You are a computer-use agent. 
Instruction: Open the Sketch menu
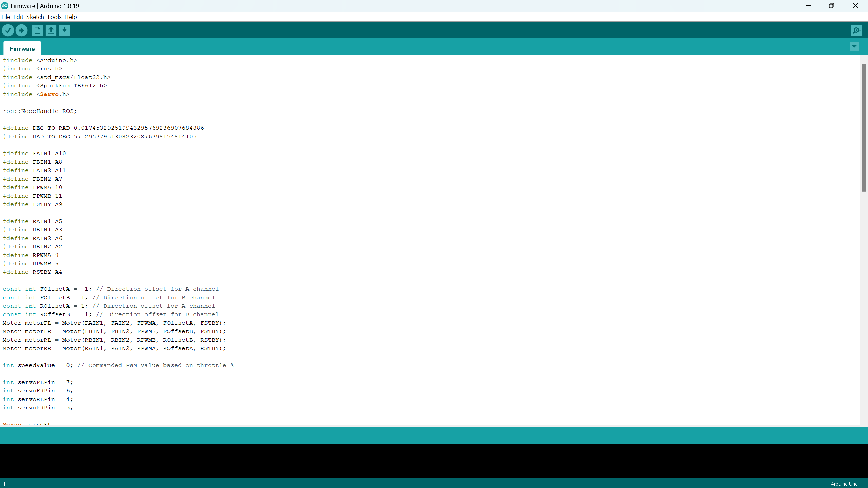(x=35, y=17)
